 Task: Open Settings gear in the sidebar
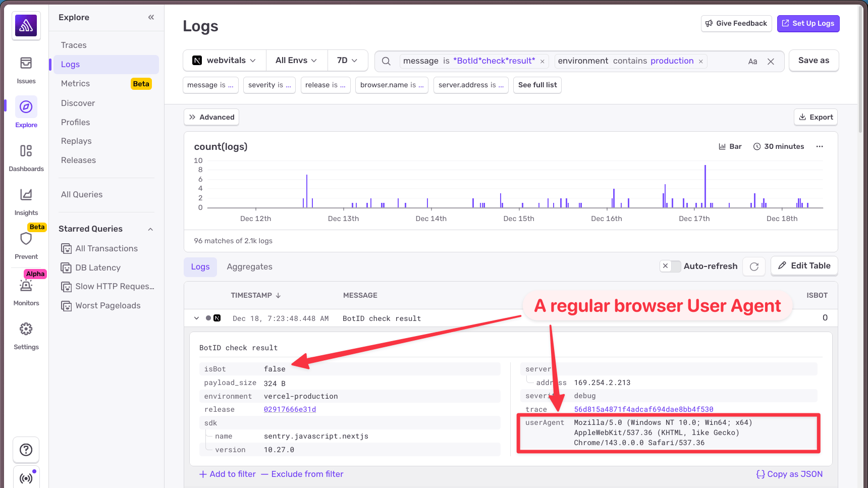[x=26, y=329]
